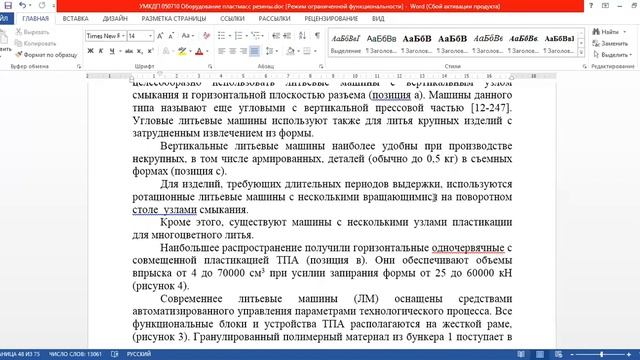Increase font size with the grow-font icon
This screenshot has height=360, width=640.
pos(160,36)
